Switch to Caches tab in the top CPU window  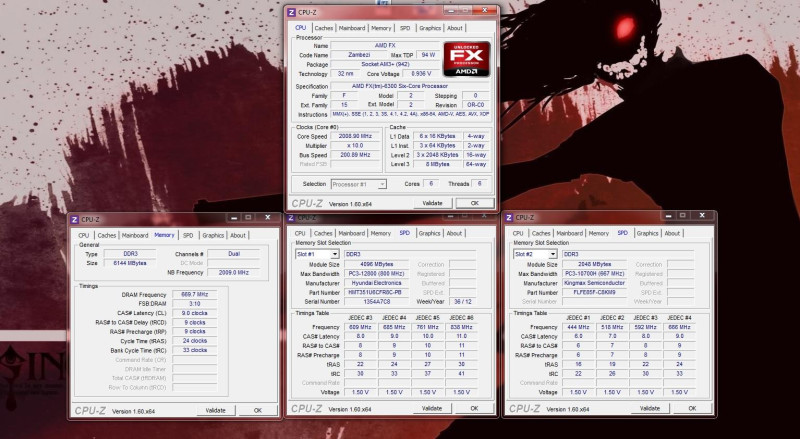pyautogui.click(x=323, y=28)
